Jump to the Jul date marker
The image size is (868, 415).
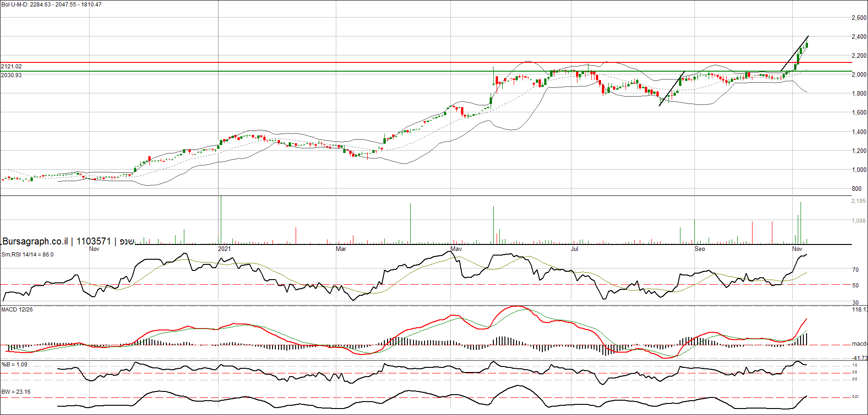pos(575,249)
